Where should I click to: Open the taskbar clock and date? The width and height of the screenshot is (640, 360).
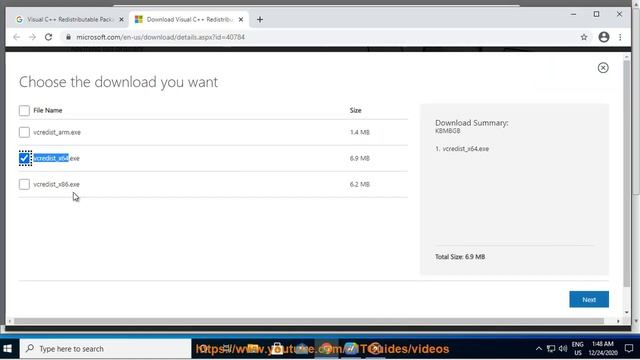603,349
